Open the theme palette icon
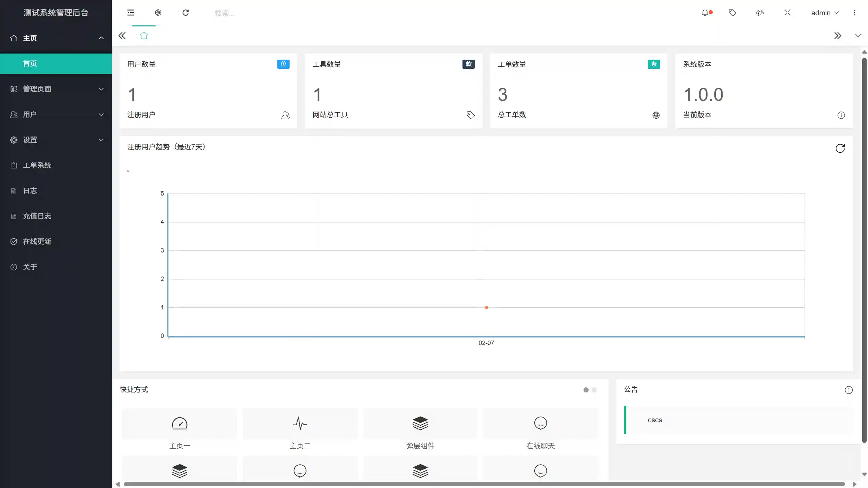This screenshot has height=488, width=868. tap(760, 13)
